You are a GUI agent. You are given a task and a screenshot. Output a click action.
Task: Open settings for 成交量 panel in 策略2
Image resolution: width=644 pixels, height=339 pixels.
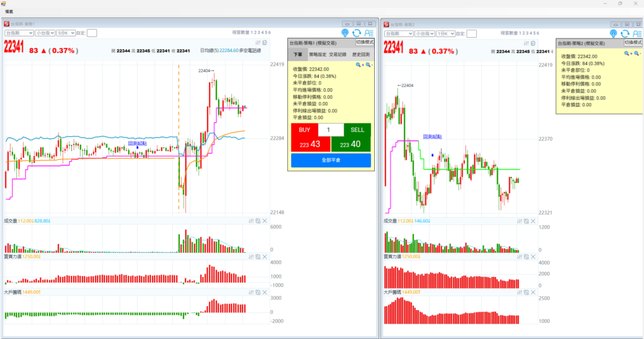click(519, 221)
